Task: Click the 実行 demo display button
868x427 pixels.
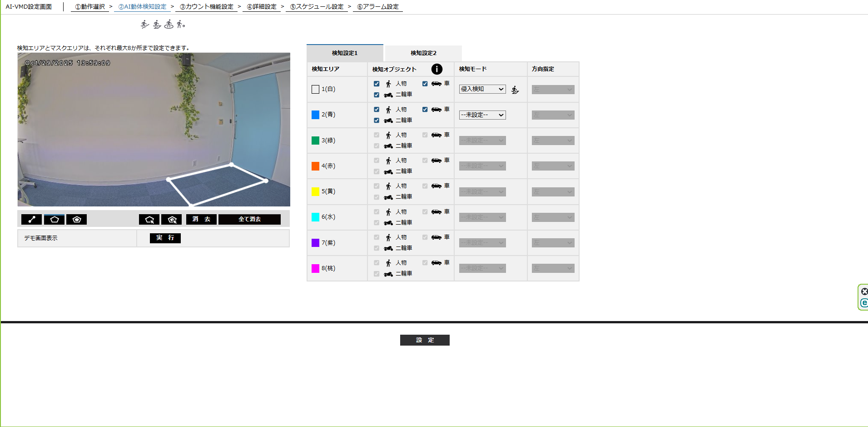Action: click(x=165, y=238)
